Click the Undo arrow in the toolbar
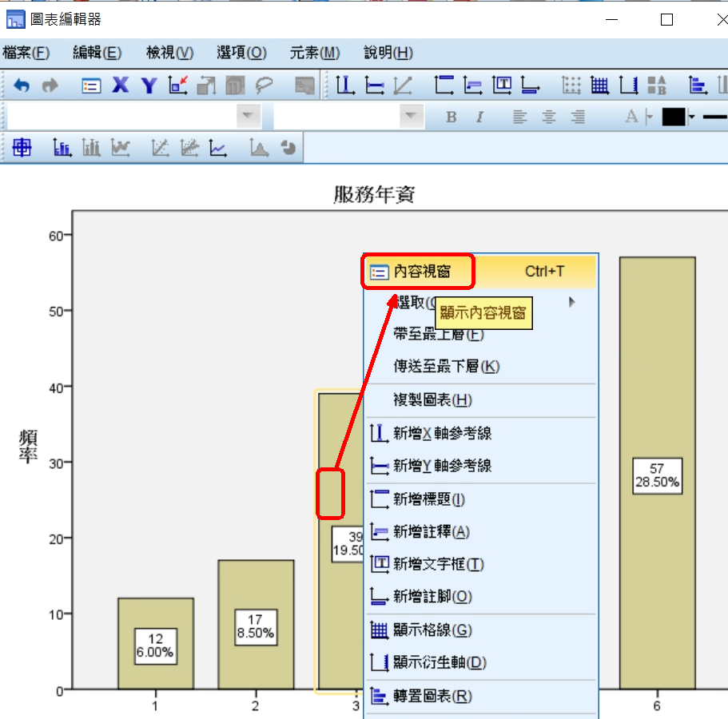The width and height of the screenshot is (728, 719). pyautogui.click(x=22, y=85)
